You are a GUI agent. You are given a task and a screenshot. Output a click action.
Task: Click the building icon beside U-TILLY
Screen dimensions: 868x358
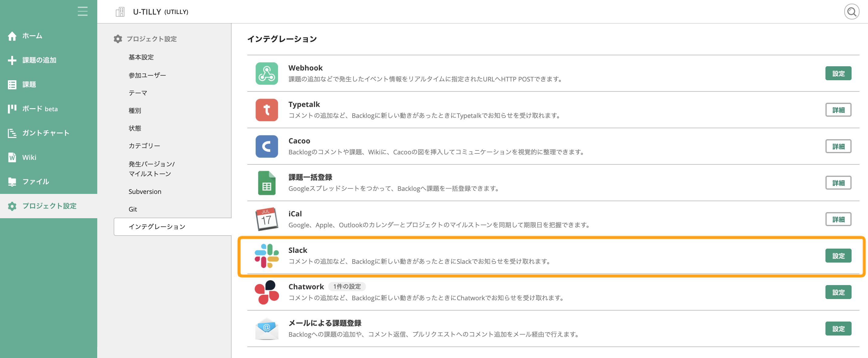120,12
